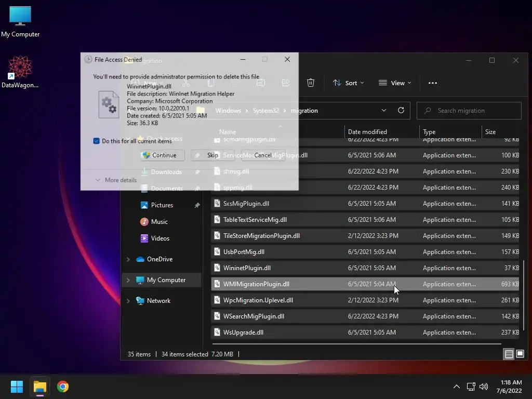Screen dimensions: 532x399
Task: Click SxsMigPlugin.dll file icon
Action: click(x=217, y=204)
